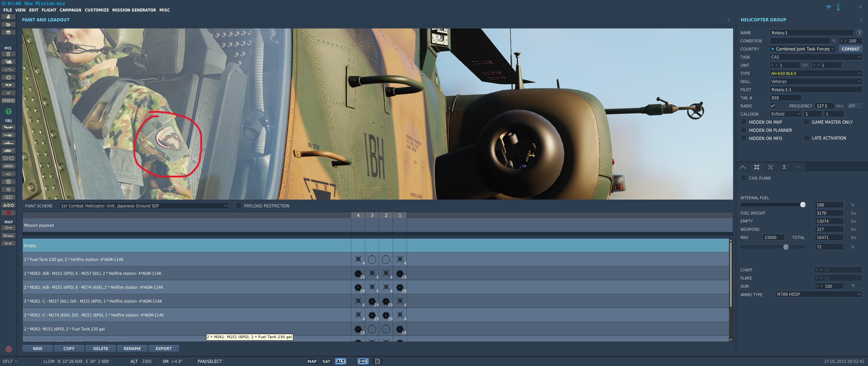The width and height of the screenshot is (868, 366).
Task: Open the PAINT SCHEME dropdown
Action: (x=144, y=206)
